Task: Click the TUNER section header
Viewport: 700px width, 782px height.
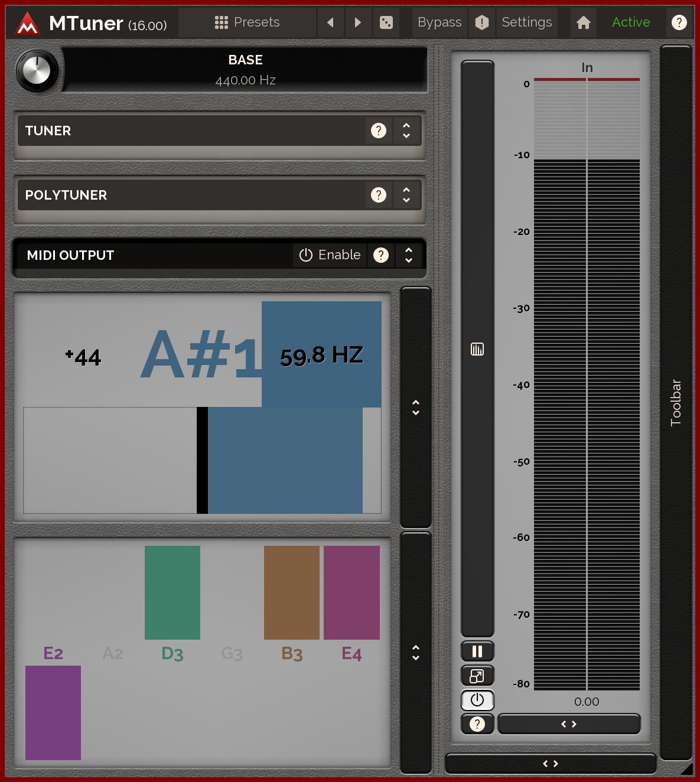Action: (219, 131)
